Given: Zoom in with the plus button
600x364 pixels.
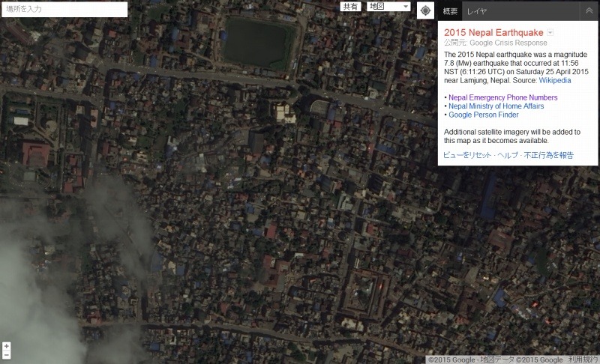Looking at the screenshot, I should (x=6, y=347).
